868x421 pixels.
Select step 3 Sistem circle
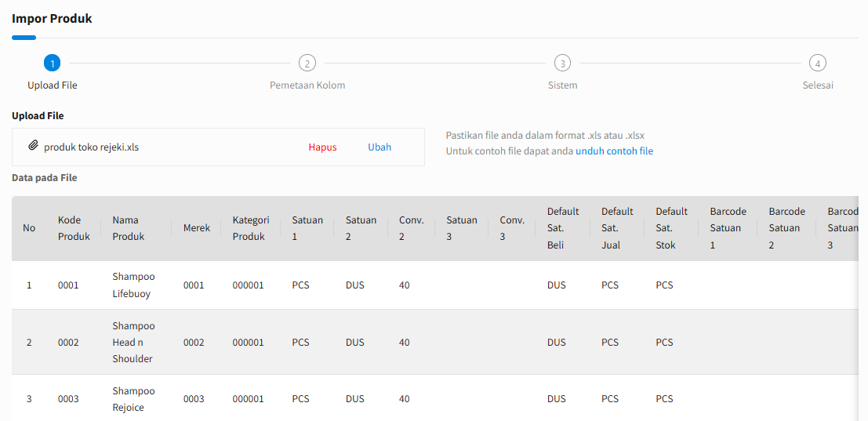(x=562, y=64)
